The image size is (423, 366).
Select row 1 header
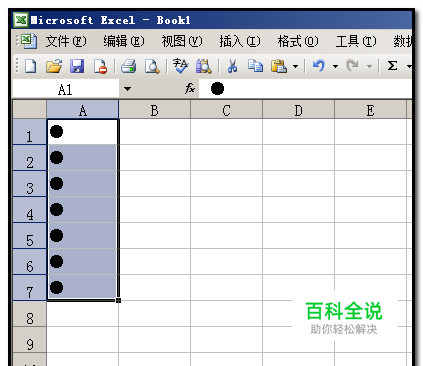point(29,132)
